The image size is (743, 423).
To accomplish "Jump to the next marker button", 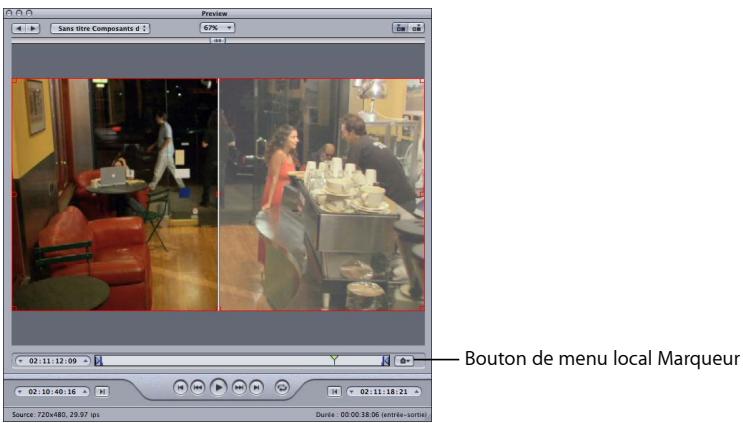I will (x=256, y=384).
